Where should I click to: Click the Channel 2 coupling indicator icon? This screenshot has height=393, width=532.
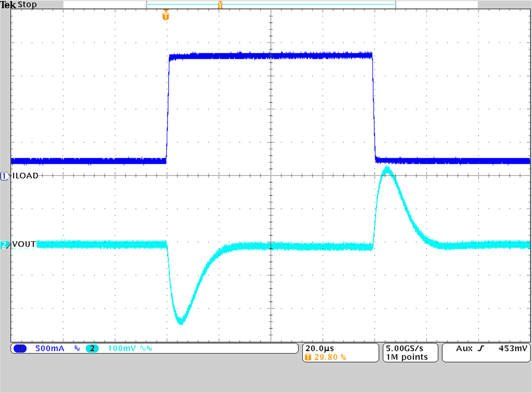pos(143,349)
